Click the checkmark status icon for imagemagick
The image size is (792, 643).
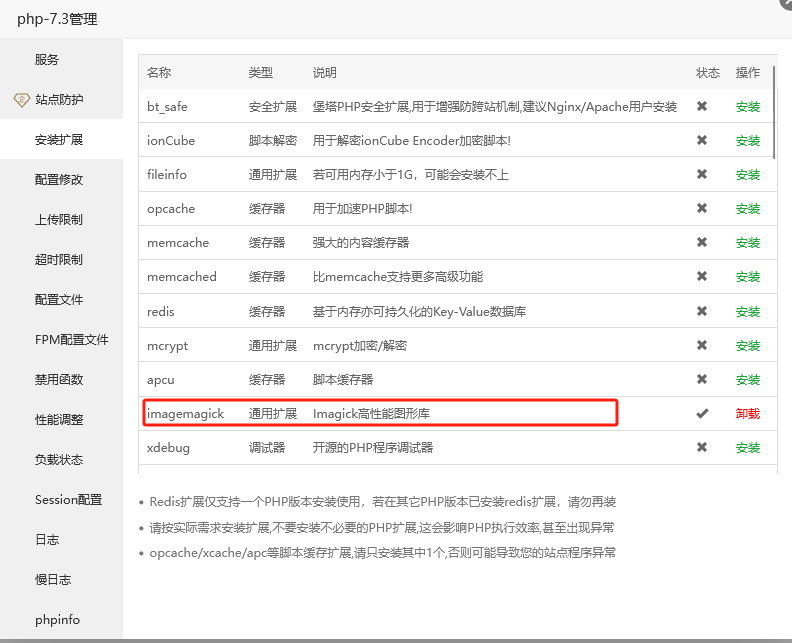coord(702,414)
